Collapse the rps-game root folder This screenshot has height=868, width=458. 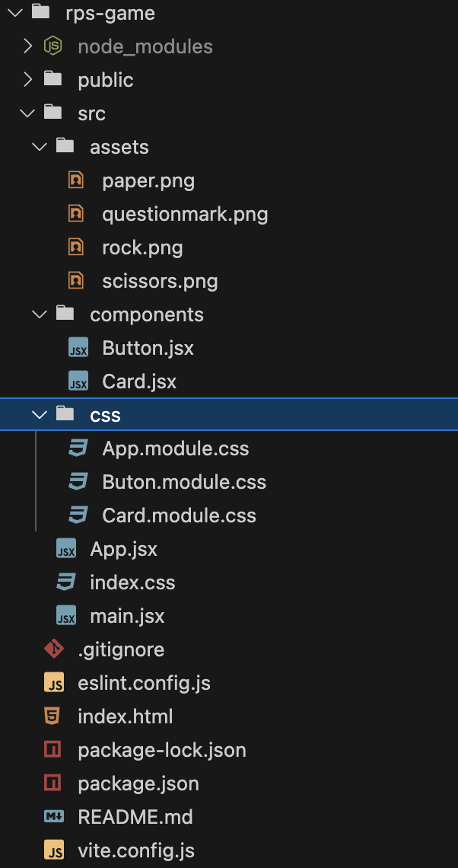[15, 13]
